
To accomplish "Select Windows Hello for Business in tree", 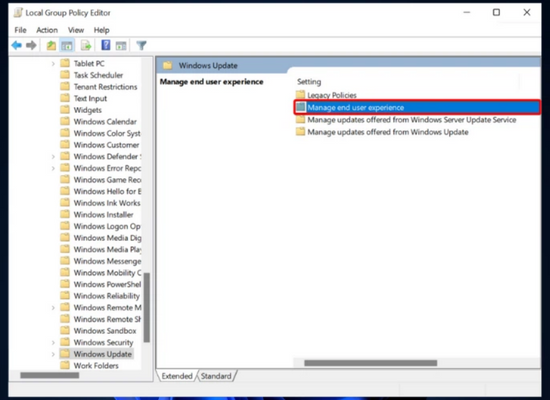I will tap(107, 191).
